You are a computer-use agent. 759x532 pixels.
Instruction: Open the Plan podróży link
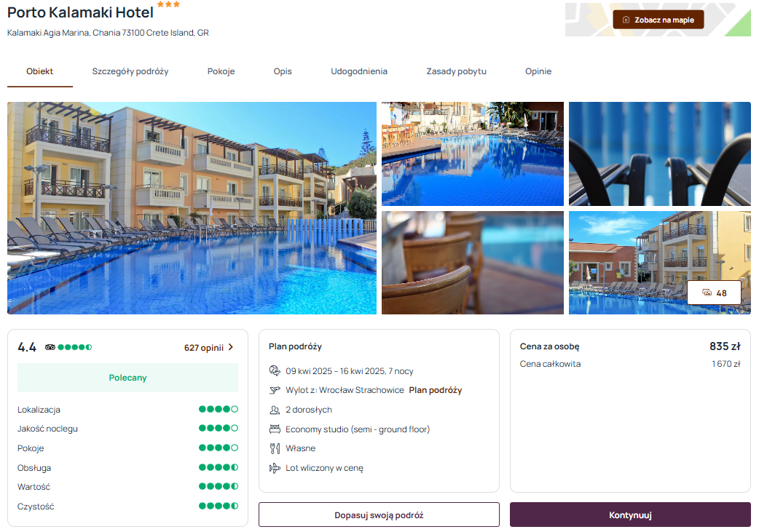[435, 390]
